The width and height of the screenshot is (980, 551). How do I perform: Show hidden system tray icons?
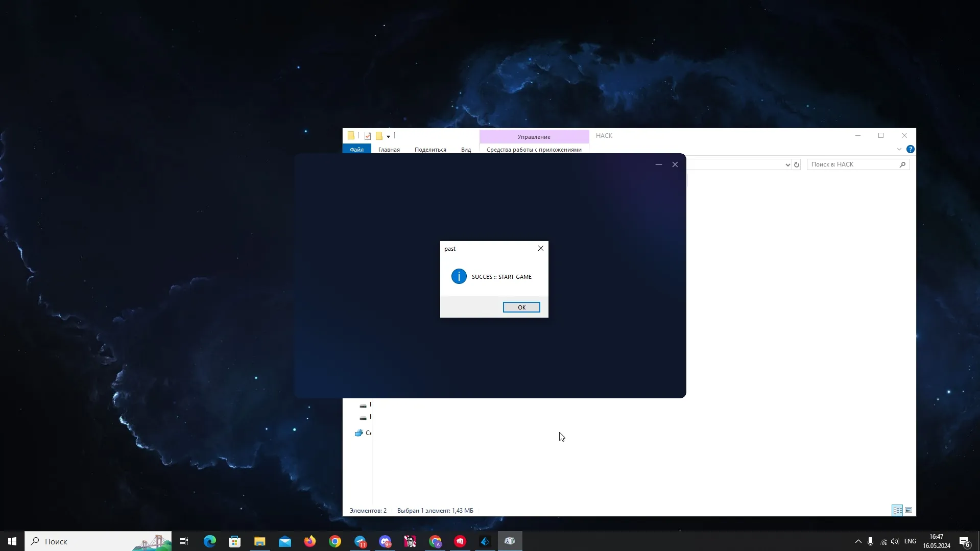tap(858, 541)
